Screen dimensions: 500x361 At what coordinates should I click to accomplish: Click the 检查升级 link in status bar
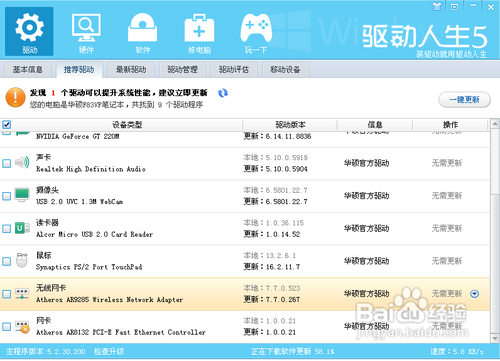[x=109, y=351]
